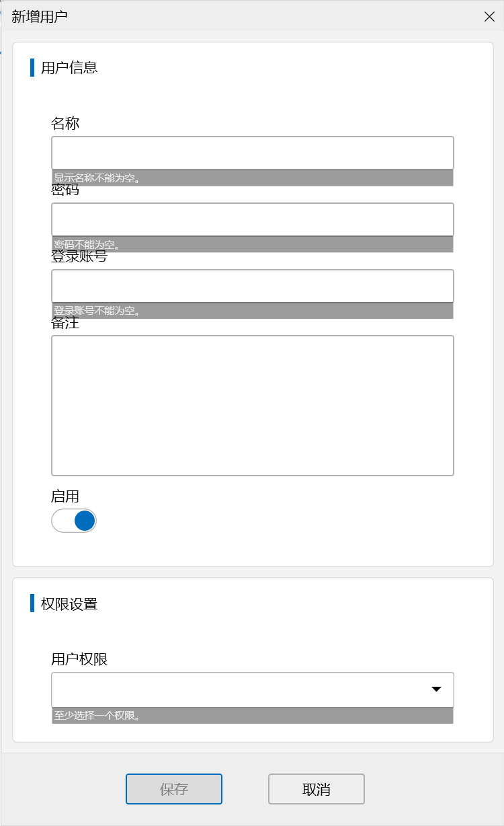The image size is (504, 826).
Task: Click the 权限设置 section header
Action: [69, 603]
